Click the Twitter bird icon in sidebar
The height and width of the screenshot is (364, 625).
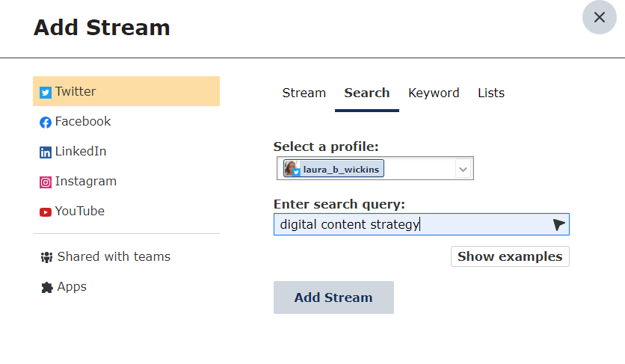46,93
